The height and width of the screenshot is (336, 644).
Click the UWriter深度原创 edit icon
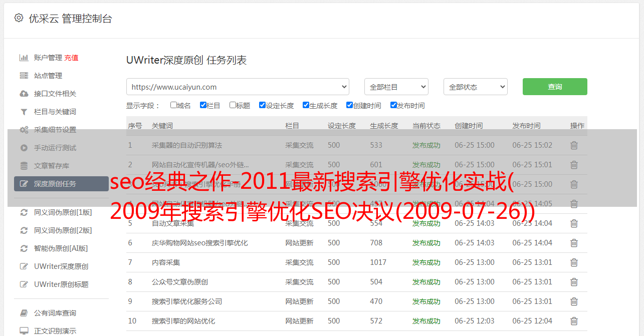[x=24, y=266]
